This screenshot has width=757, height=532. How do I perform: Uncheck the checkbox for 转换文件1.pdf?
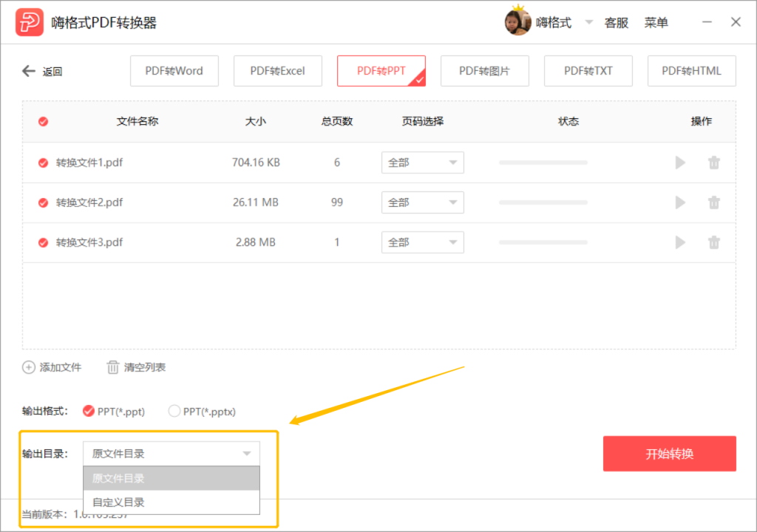coord(44,163)
